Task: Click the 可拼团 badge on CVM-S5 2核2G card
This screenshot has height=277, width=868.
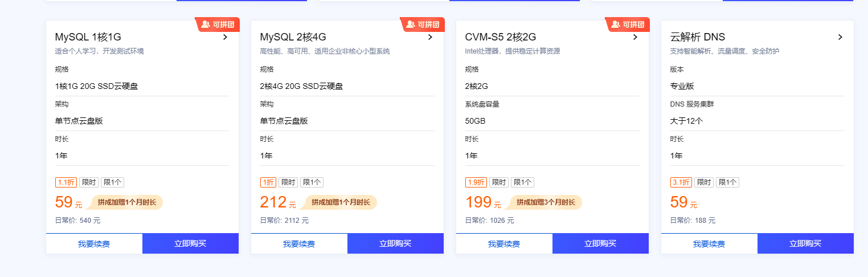Action: coord(628,25)
